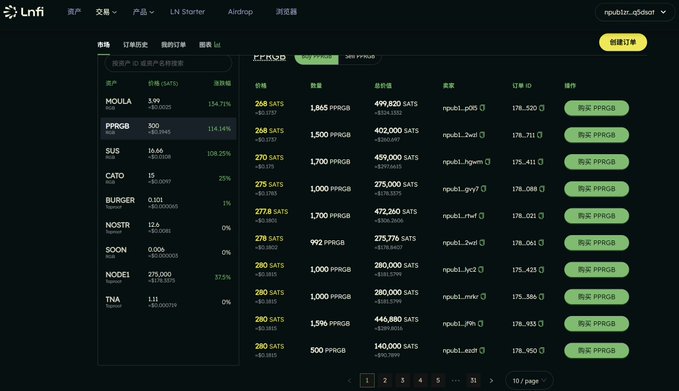Buy PPRGB from order 178...021
The width and height of the screenshot is (679, 391).
click(x=596, y=216)
